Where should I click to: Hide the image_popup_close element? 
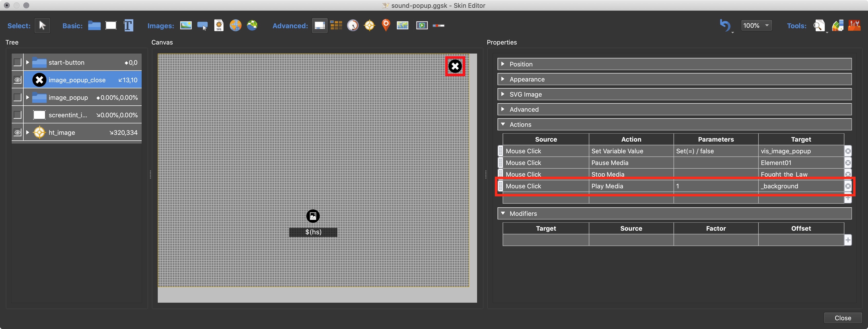(17, 80)
